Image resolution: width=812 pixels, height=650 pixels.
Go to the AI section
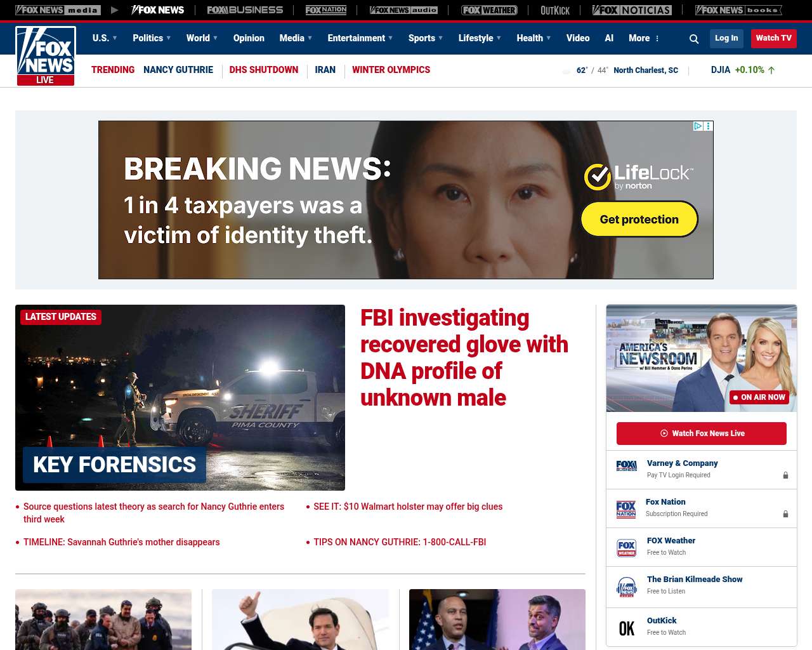(609, 38)
